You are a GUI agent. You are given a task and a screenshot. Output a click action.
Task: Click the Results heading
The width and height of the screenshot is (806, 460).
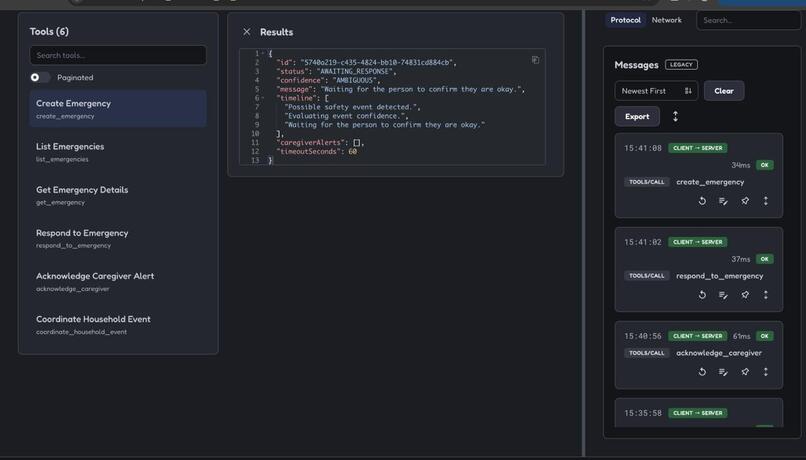click(x=277, y=32)
